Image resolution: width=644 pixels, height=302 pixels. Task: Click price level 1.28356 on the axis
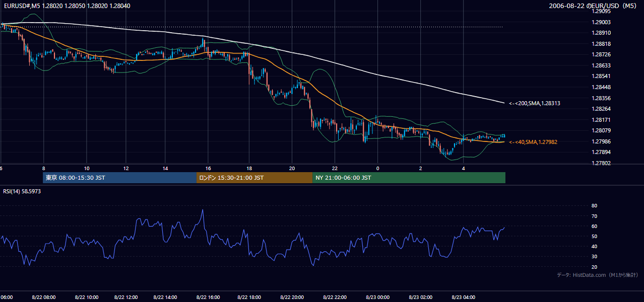601,98
